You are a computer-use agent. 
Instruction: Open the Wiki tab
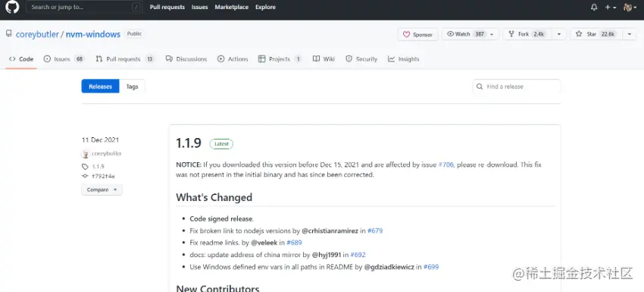coord(324,59)
